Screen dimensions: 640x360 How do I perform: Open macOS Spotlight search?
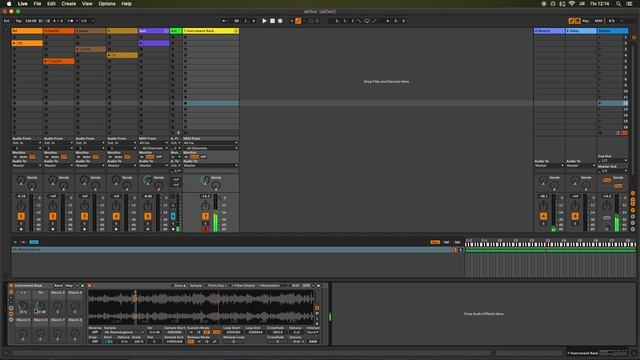coord(619,4)
